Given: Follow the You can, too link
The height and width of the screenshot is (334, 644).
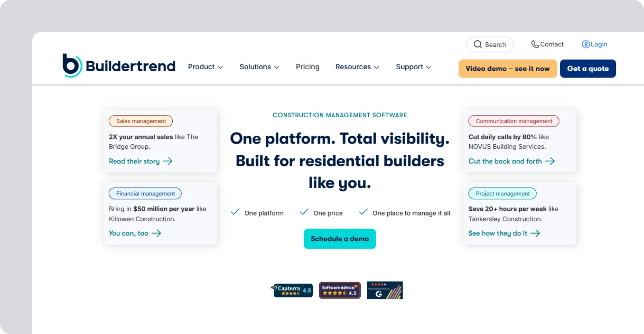Looking at the screenshot, I should 135,233.
